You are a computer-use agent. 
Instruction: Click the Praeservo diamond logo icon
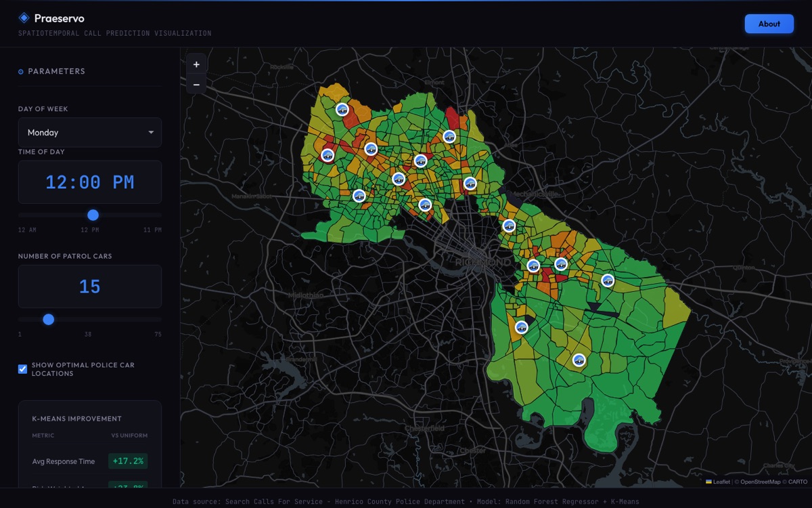click(x=24, y=18)
